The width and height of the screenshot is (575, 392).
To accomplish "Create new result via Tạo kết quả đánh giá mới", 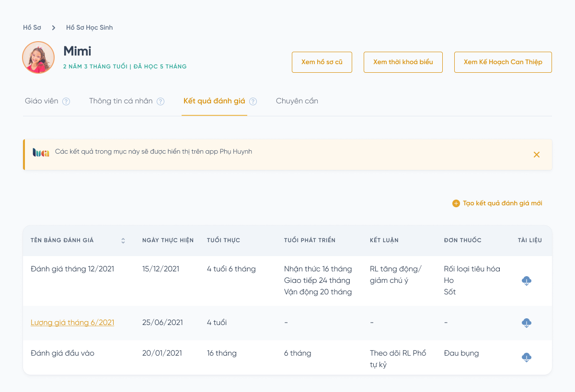I will point(497,203).
